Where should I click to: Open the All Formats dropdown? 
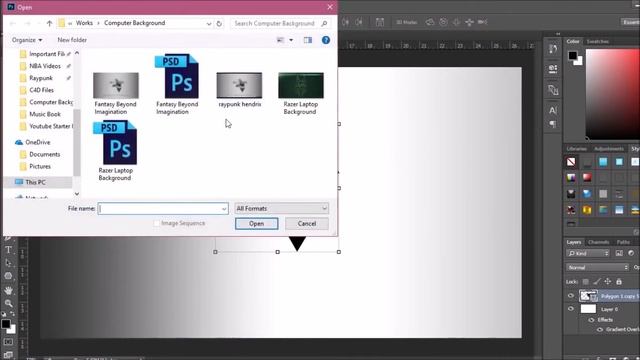(282, 209)
